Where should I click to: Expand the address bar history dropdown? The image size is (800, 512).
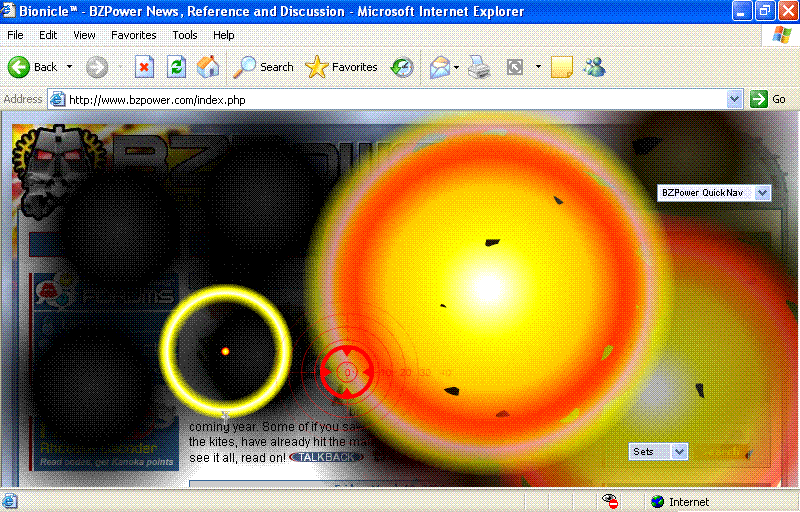734,99
